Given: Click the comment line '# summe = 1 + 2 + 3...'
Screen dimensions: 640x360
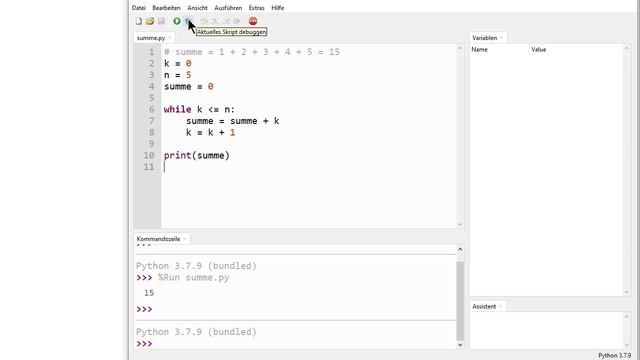Looking at the screenshot, I should 252,52.
